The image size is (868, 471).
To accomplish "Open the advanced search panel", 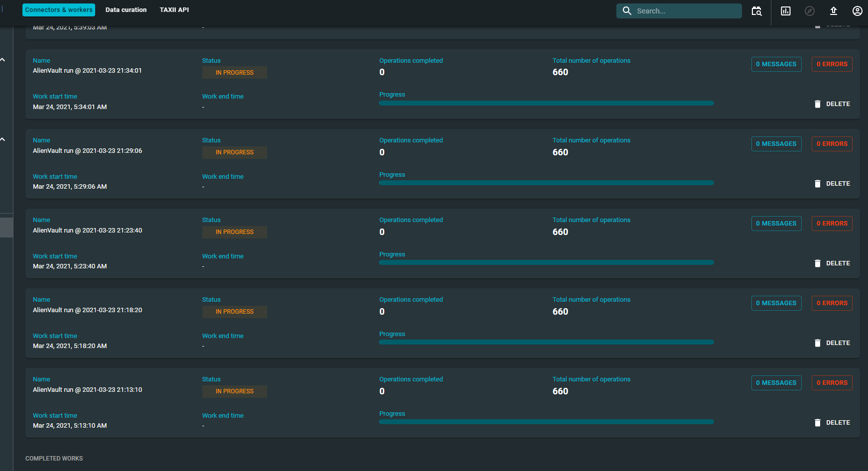I will (756, 10).
